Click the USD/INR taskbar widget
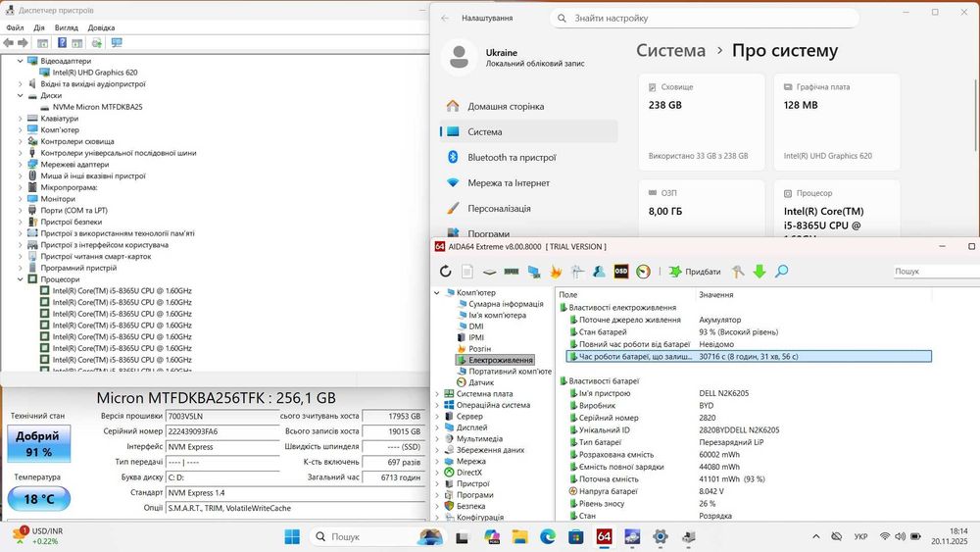The width and height of the screenshot is (980, 552). click(39, 536)
